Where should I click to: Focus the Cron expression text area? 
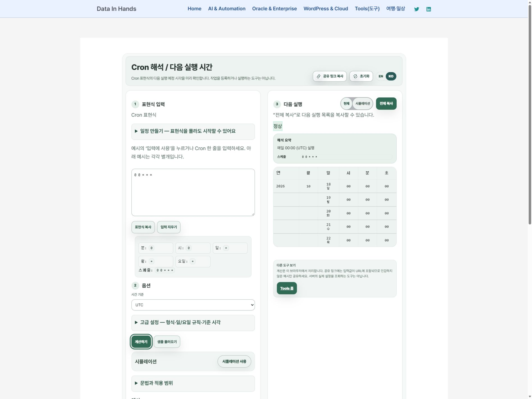click(193, 192)
